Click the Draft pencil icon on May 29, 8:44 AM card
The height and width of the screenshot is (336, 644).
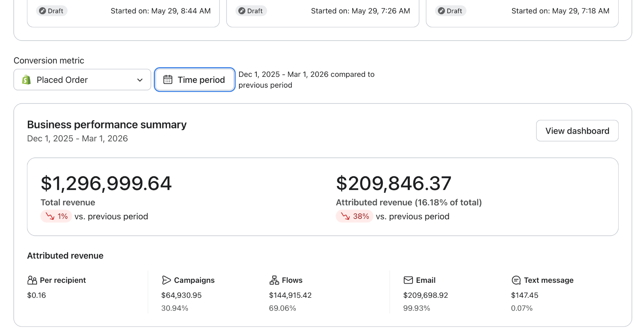click(x=43, y=11)
